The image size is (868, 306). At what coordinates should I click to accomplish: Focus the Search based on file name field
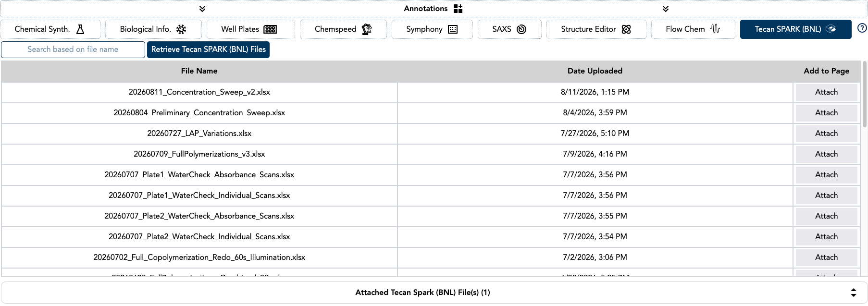coord(73,49)
